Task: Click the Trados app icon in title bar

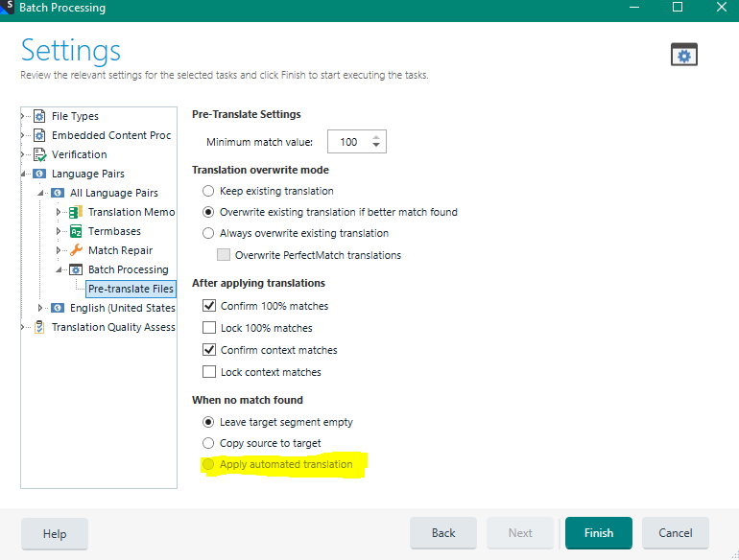Action: 7,7
